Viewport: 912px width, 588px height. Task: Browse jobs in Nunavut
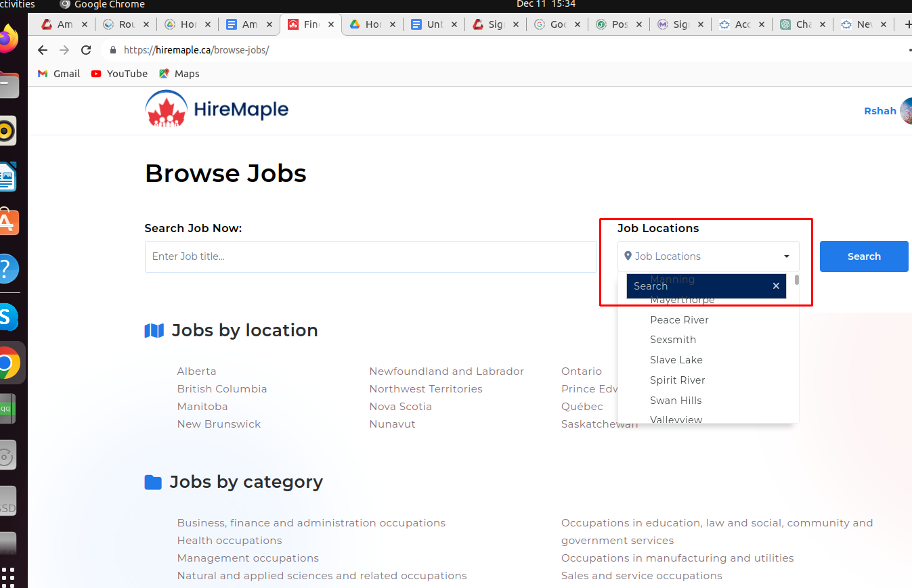pyautogui.click(x=392, y=424)
